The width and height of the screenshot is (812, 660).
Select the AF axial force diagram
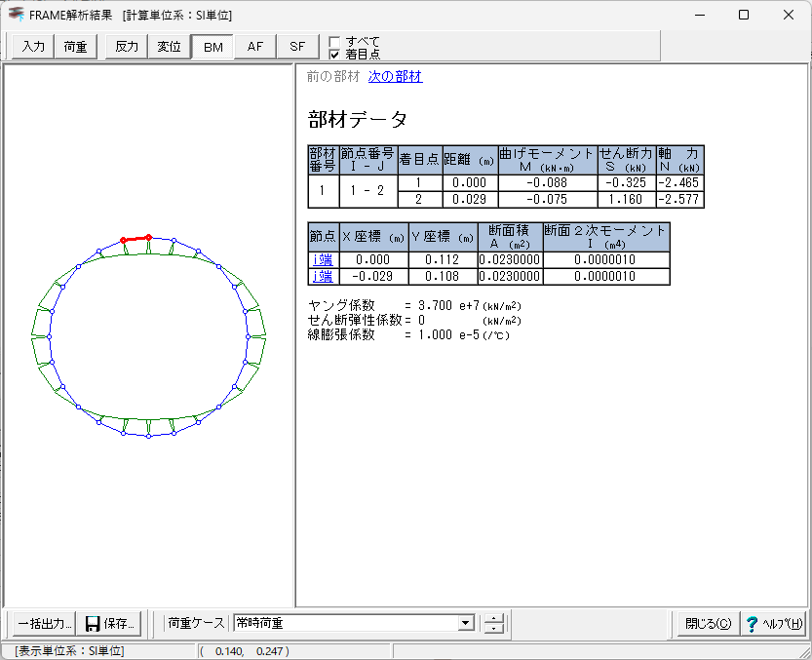pos(254,47)
